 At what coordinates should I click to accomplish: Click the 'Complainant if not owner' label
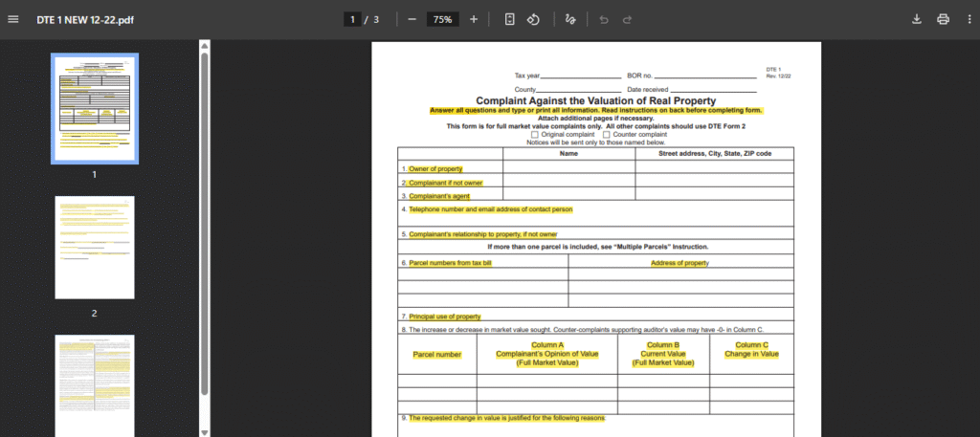[x=446, y=183]
